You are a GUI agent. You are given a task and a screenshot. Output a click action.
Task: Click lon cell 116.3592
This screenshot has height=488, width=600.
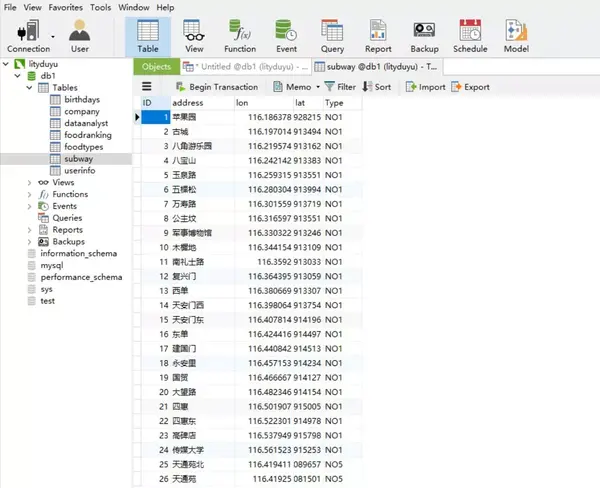point(264,262)
